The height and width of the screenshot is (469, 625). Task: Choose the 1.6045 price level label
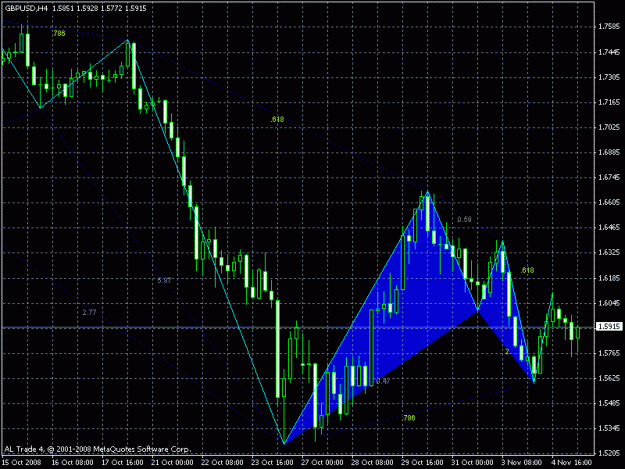[x=609, y=303]
